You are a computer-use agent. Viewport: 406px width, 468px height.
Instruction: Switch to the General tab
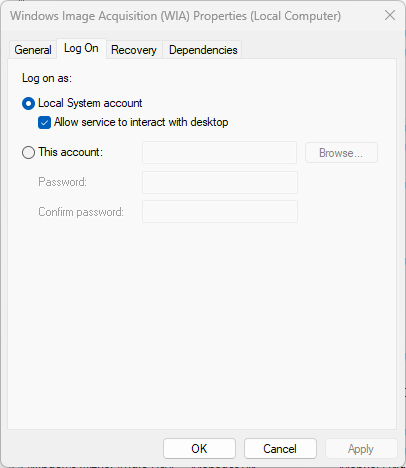tap(33, 50)
